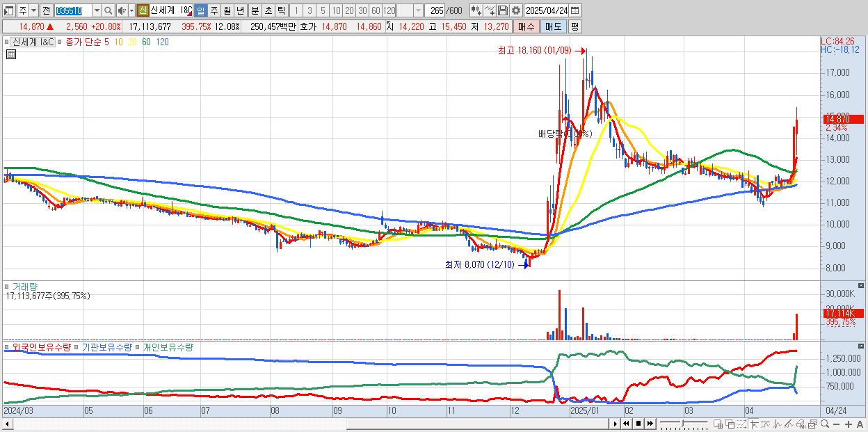The height and width of the screenshot is (432, 868).
Task: Click the play button in bottom controls
Action: tap(616, 424)
